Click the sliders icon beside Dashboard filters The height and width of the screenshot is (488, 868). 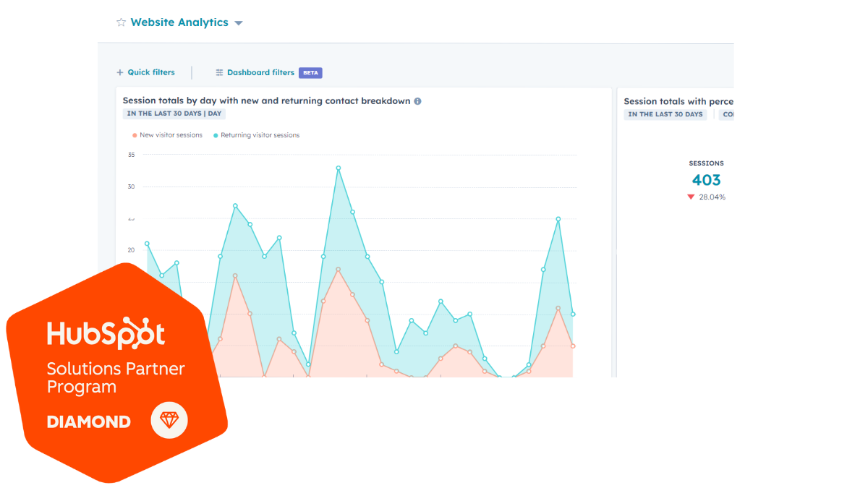(x=219, y=72)
